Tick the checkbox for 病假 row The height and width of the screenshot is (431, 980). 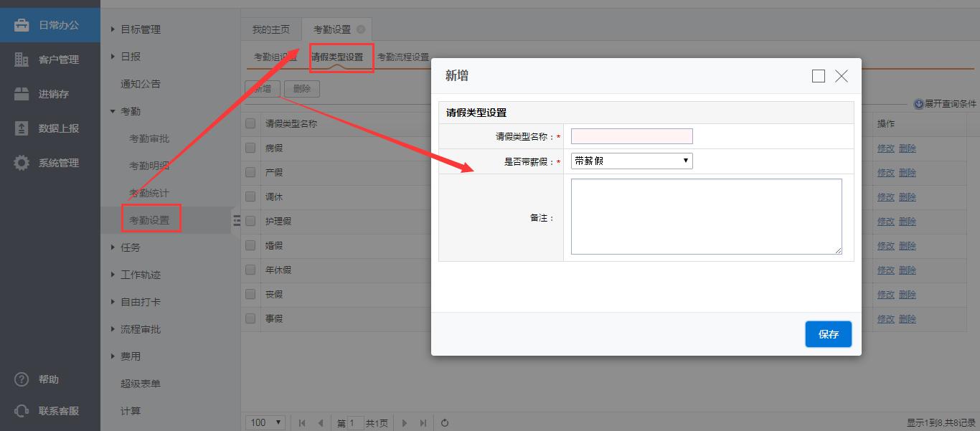click(x=250, y=148)
